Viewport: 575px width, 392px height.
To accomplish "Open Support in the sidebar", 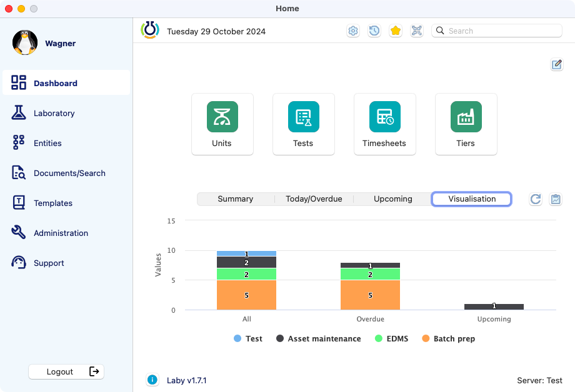I will 66,263.
